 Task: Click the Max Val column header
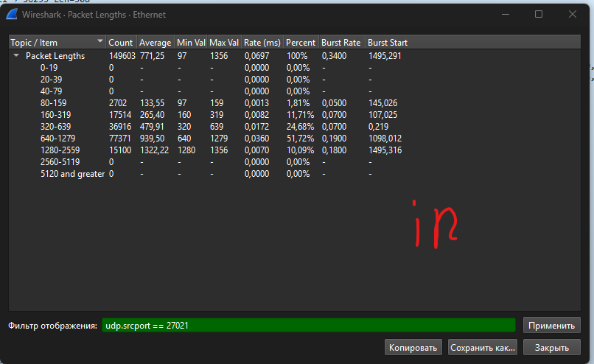click(224, 43)
